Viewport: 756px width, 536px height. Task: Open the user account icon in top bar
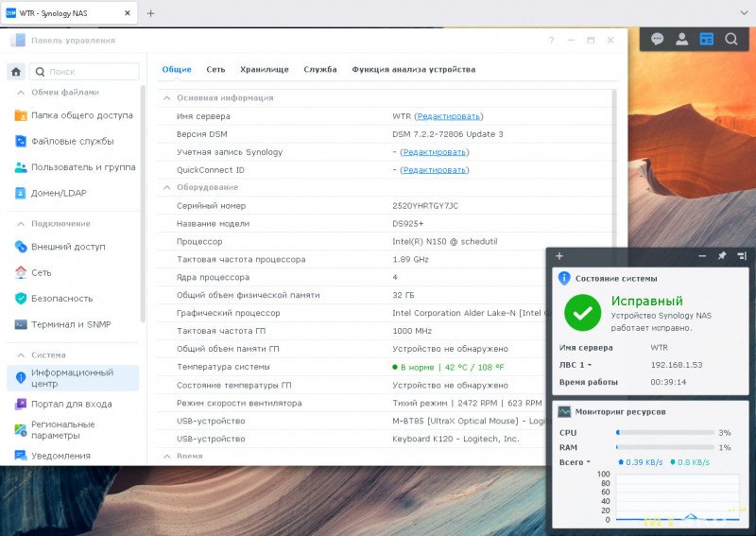point(681,39)
